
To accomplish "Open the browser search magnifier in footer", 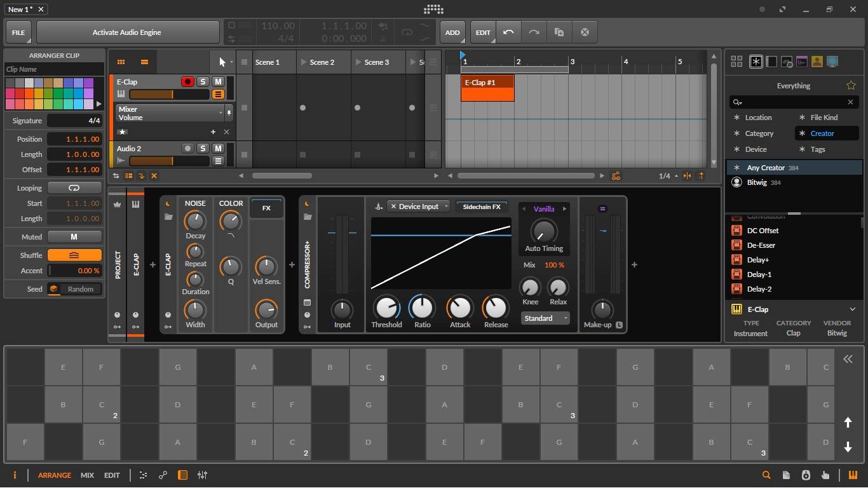I will (x=766, y=475).
